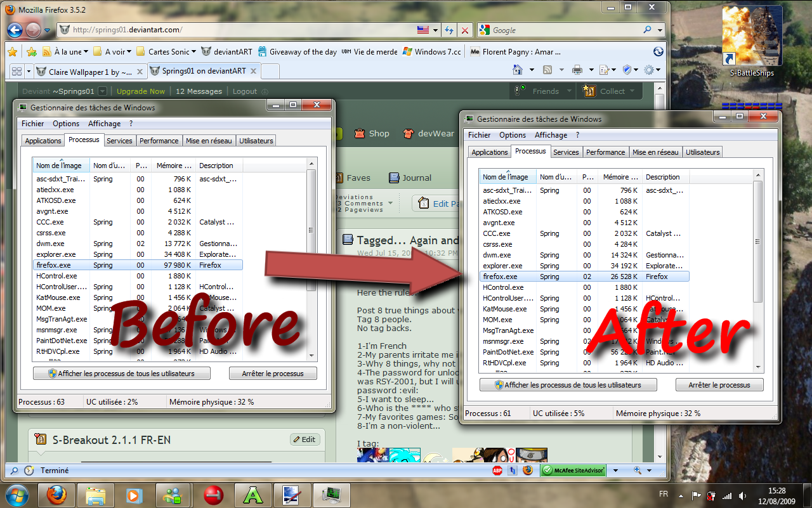Click the Firefox forward arrow button
Image resolution: width=812 pixels, height=508 pixels.
point(33,30)
